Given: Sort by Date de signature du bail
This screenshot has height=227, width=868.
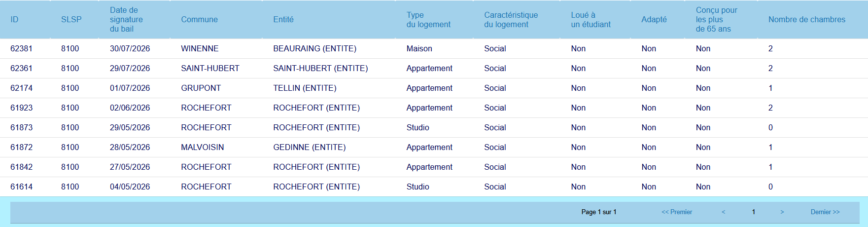Looking at the screenshot, I should point(126,19).
